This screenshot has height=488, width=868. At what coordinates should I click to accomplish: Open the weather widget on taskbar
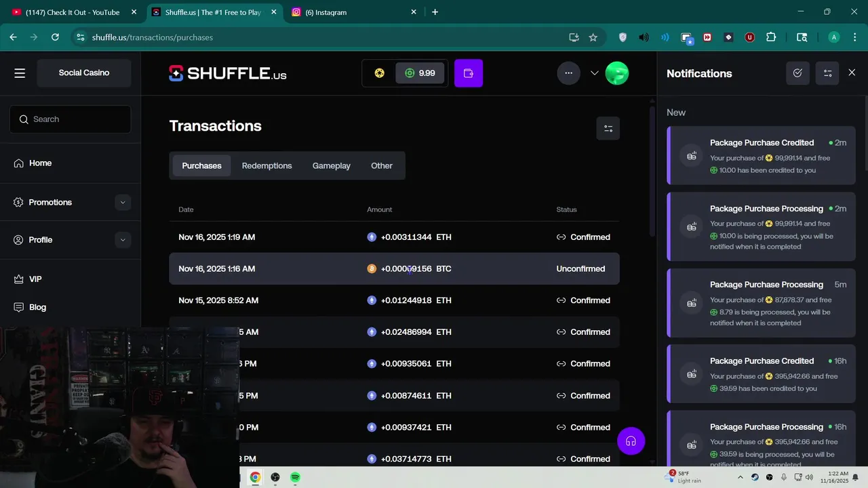pyautogui.click(x=685, y=477)
